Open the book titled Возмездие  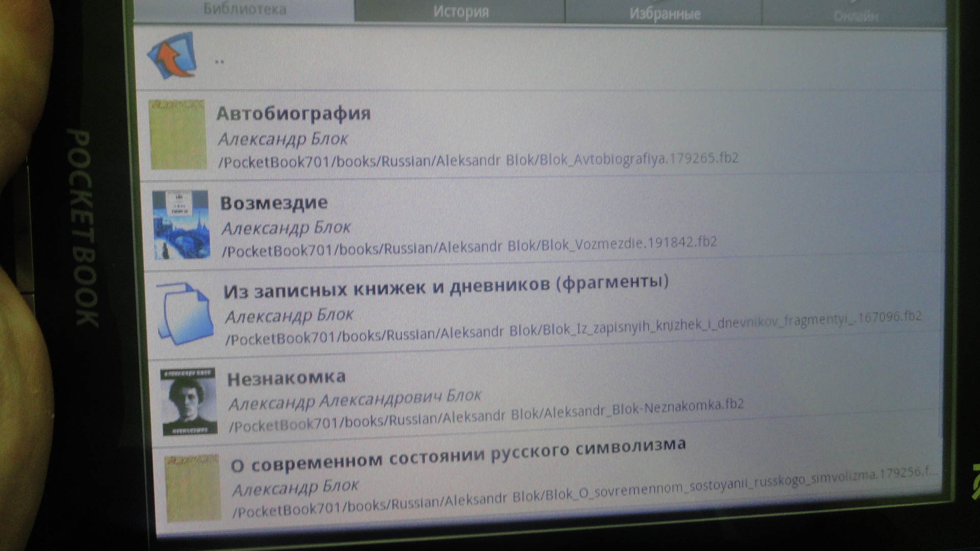[x=274, y=203]
